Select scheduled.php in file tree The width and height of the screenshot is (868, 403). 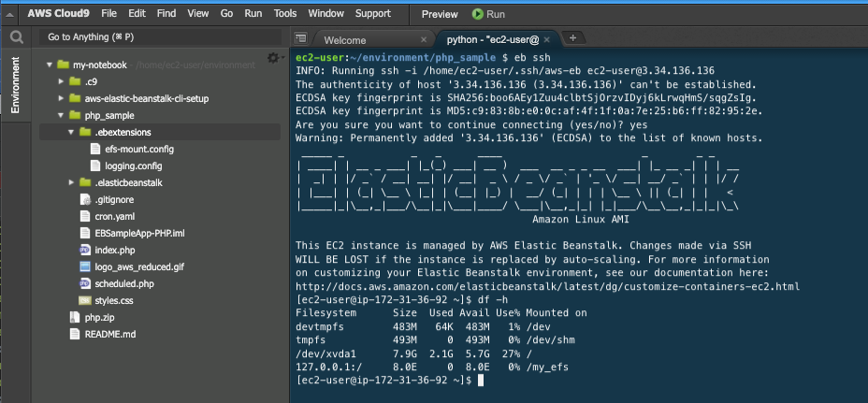pyautogui.click(x=124, y=284)
